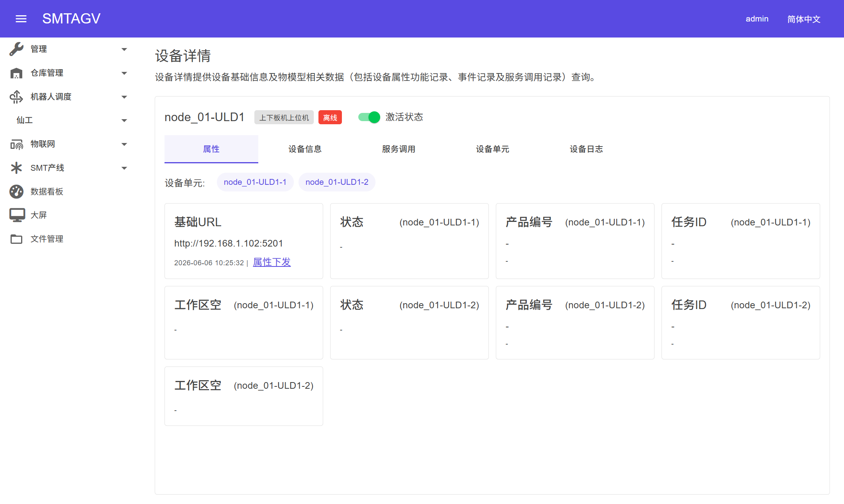Switch to the 设备信息 tab

(305, 149)
